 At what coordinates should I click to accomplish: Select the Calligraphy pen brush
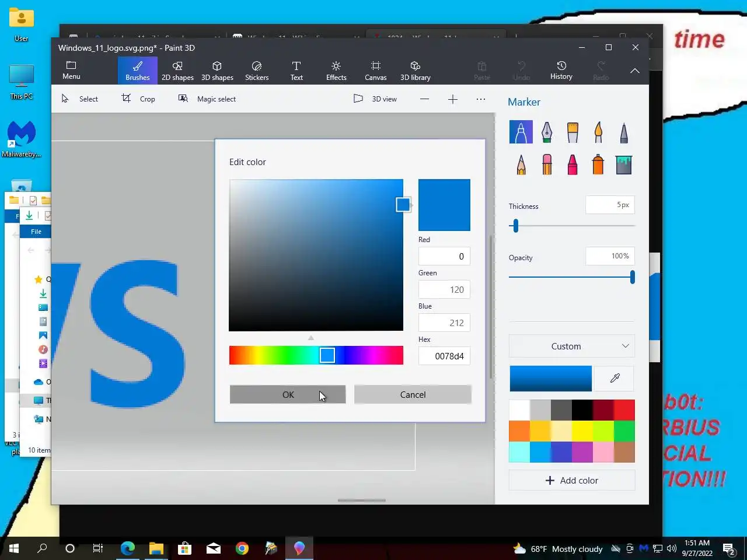click(x=547, y=132)
